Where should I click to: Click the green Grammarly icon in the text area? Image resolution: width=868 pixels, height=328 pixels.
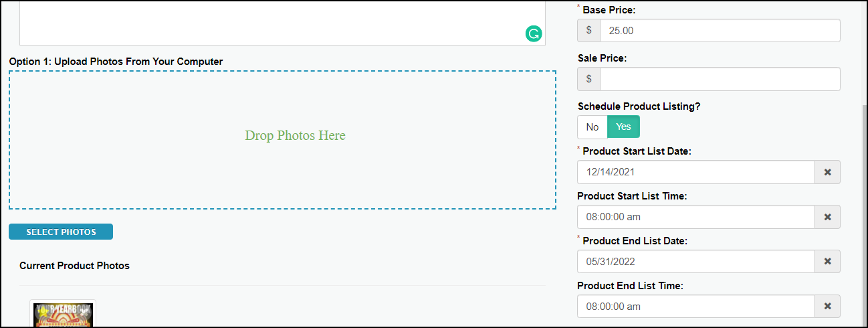(x=534, y=33)
